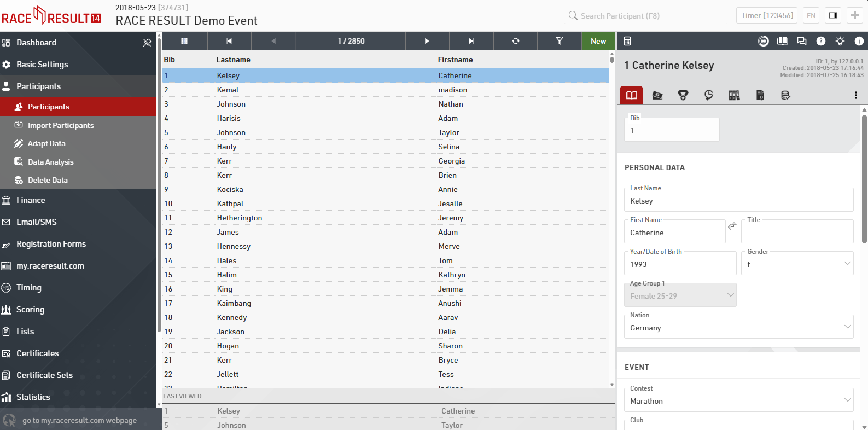Open the clock history tab icon
Image resolution: width=868 pixels, height=430 pixels.
[x=709, y=95]
